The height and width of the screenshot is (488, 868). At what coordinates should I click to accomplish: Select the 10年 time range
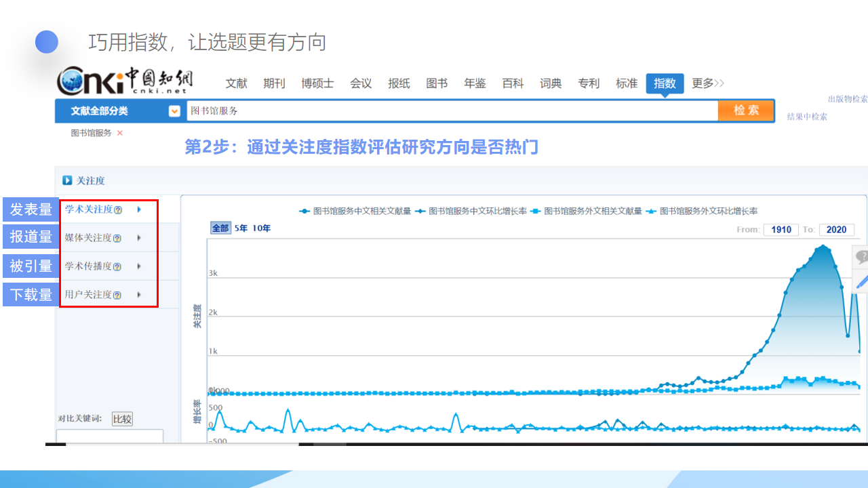pos(262,228)
